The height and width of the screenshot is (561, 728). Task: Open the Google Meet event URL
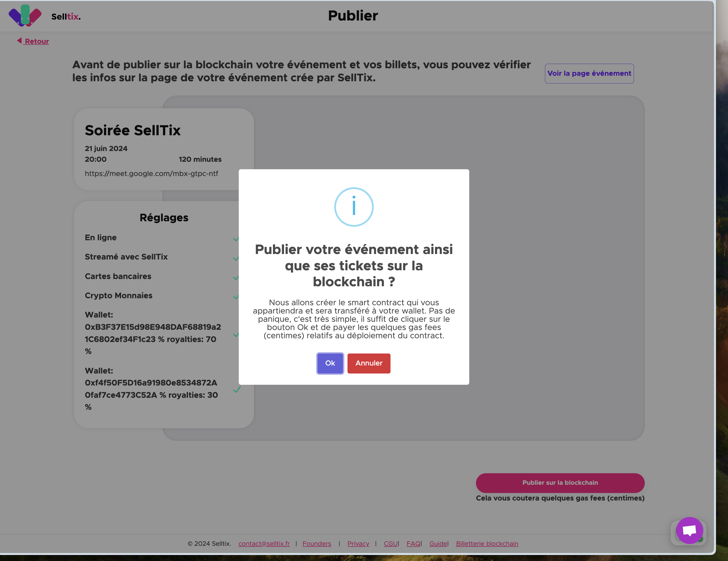(151, 173)
